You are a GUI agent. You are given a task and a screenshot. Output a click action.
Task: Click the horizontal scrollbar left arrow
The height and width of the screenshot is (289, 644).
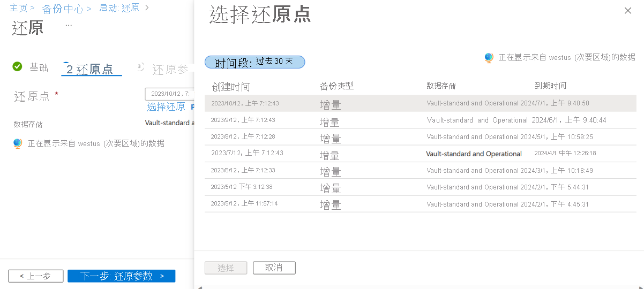pyautogui.click(x=200, y=287)
